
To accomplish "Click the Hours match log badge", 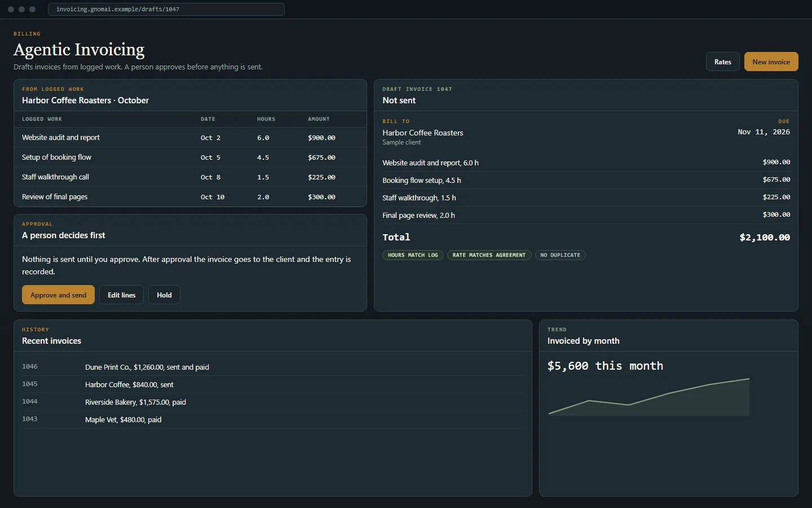I will [413, 255].
